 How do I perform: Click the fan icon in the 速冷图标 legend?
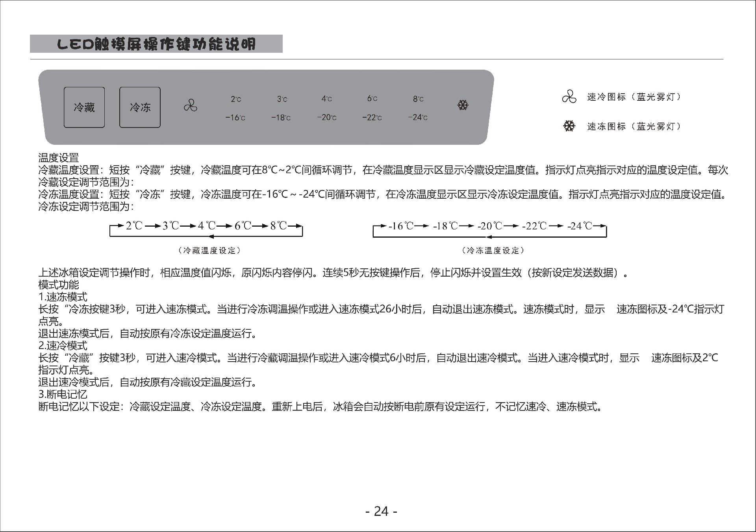(569, 96)
